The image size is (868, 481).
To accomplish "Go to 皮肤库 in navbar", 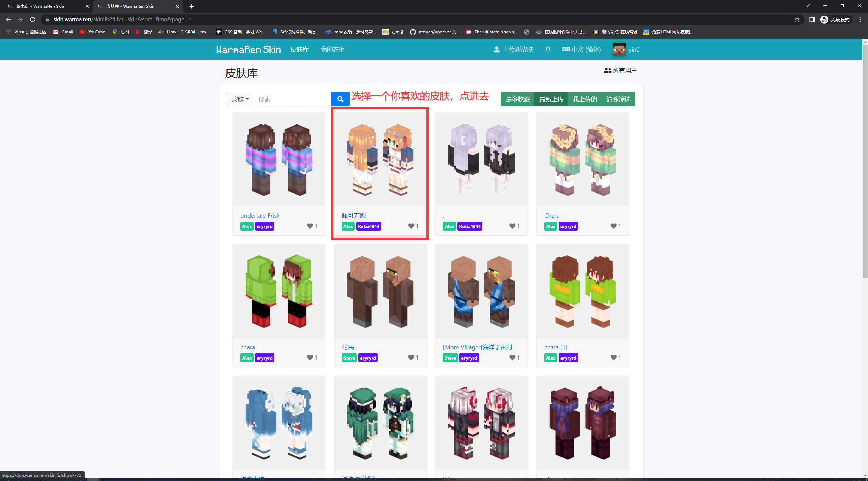I will pyautogui.click(x=299, y=50).
